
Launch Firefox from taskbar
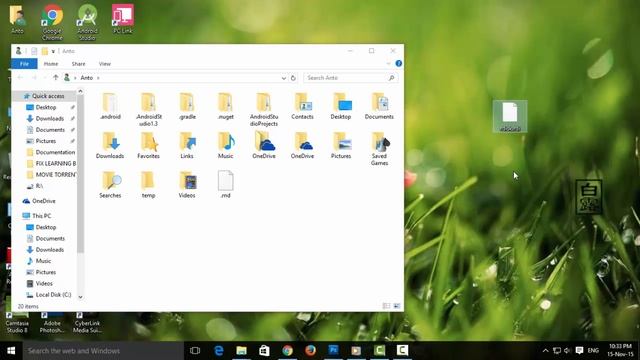(310, 351)
